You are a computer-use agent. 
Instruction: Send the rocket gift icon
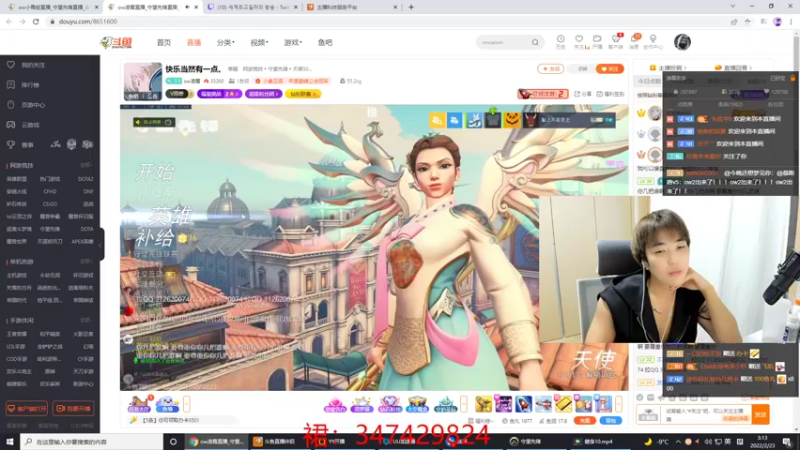click(x=523, y=404)
